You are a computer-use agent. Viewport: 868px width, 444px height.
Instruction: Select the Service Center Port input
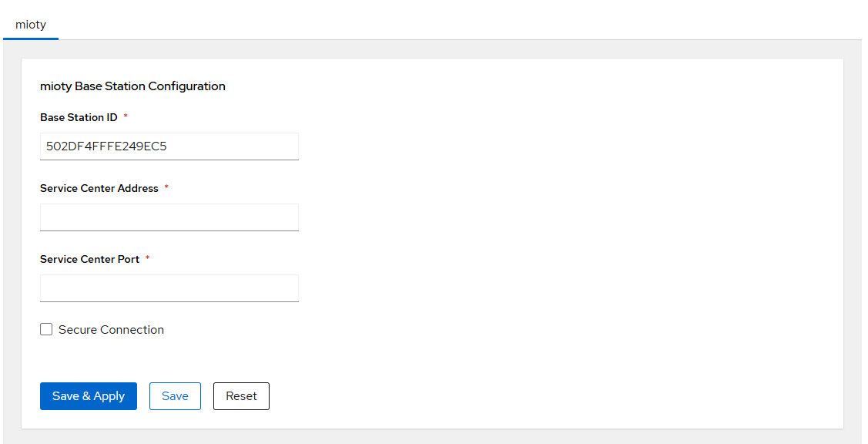[x=169, y=288]
